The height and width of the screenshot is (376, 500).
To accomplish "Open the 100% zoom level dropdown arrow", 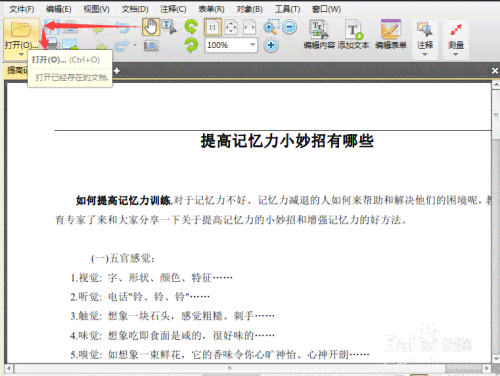I will [x=253, y=45].
